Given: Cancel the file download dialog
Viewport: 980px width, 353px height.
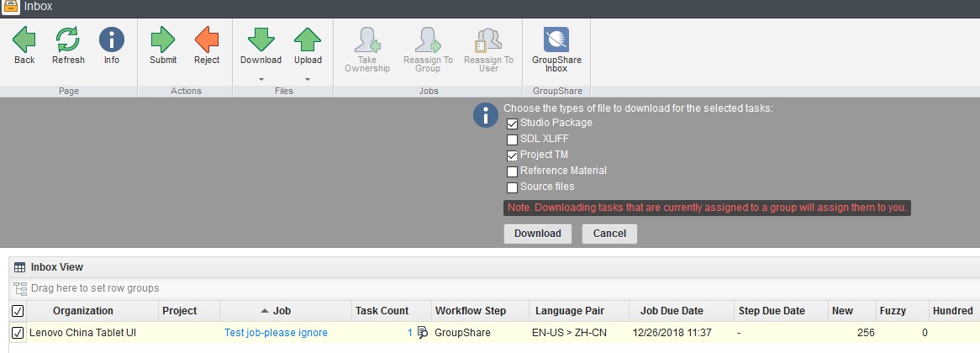Looking at the screenshot, I should [609, 234].
